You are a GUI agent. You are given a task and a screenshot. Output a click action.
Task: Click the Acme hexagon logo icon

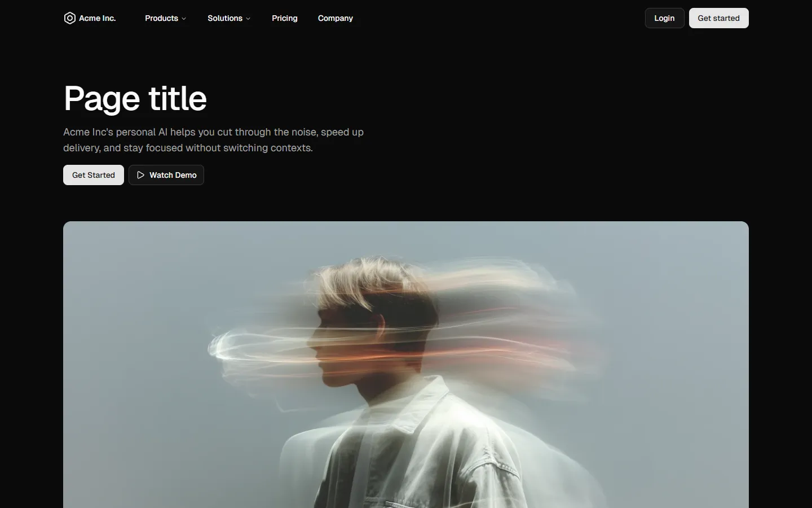coord(69,18)
